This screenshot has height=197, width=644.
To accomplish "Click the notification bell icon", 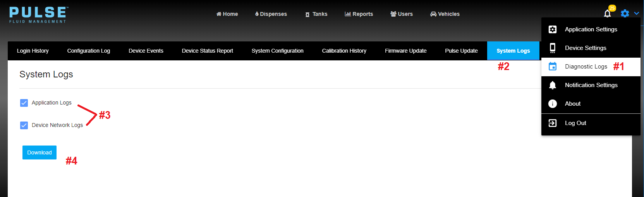I will tap(607, 14).
